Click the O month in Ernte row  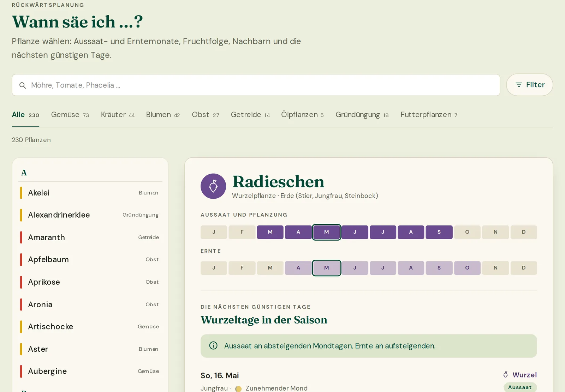coord(467,268)
